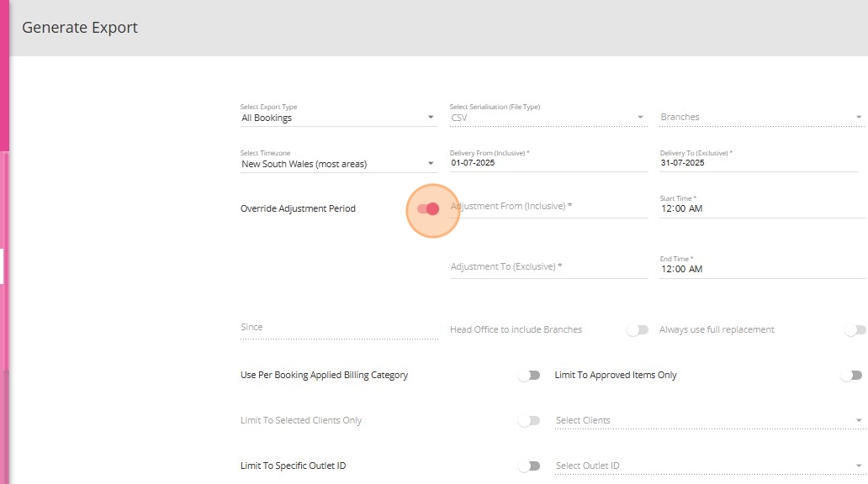Click the End Time field

(762, 269)
